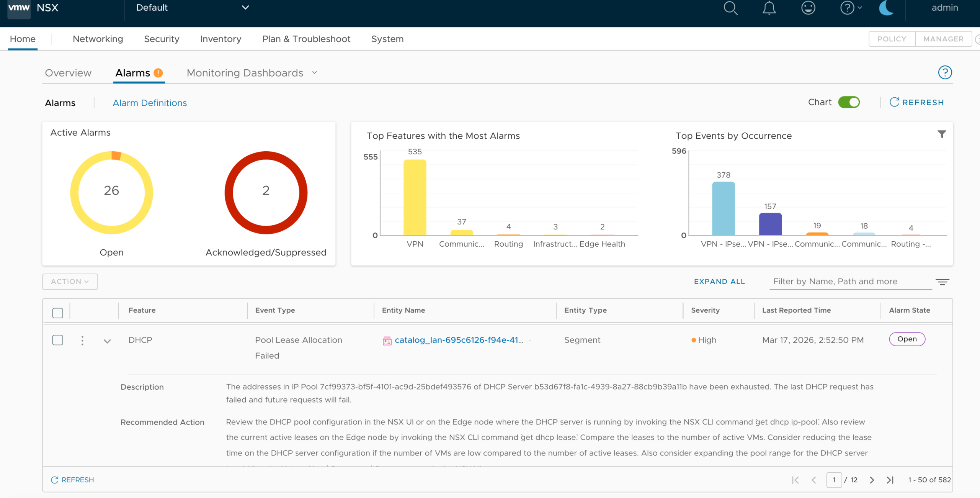Open the search magnifier icon

pos(730,8)
